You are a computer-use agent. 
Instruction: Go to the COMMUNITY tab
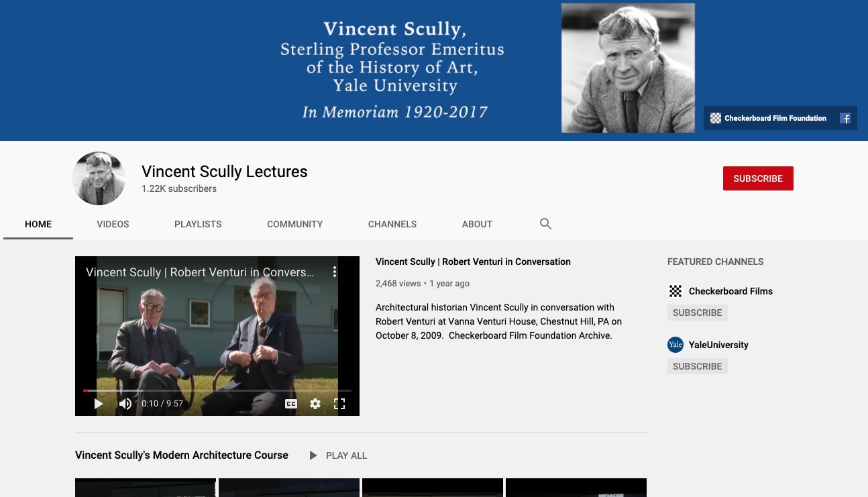(295, 224)
